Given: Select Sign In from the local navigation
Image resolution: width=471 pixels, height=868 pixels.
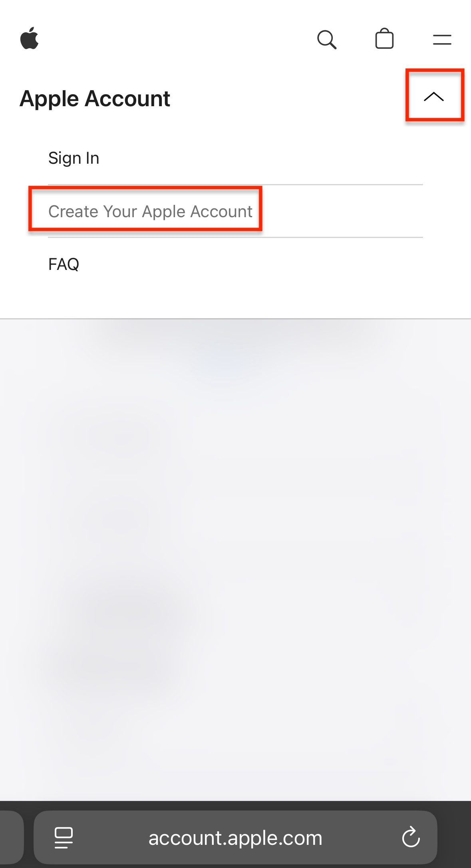Looking at the screenshot, I should [x=74, y=158].
